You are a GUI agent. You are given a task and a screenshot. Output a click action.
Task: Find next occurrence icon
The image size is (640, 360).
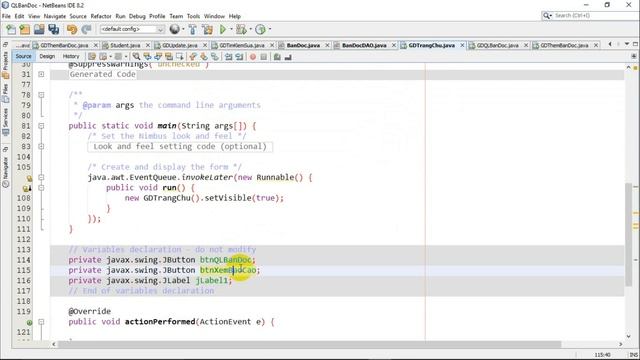click(x=158, y=57)
